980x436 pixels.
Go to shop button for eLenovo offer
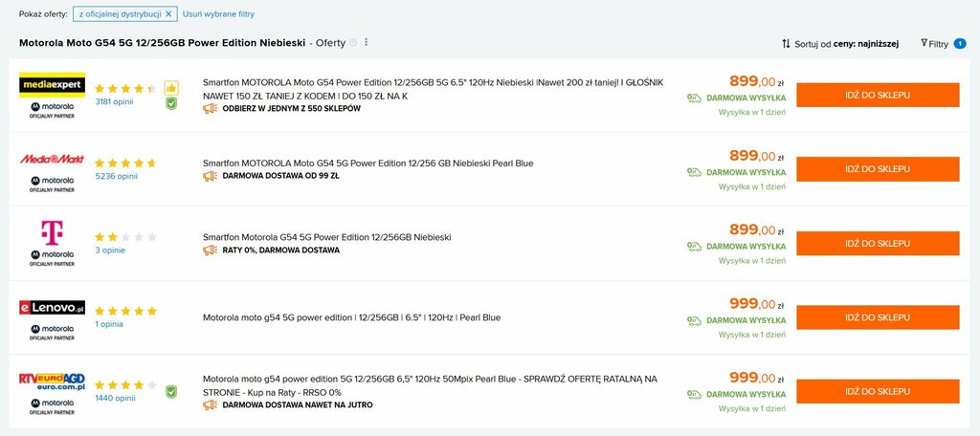878,317
